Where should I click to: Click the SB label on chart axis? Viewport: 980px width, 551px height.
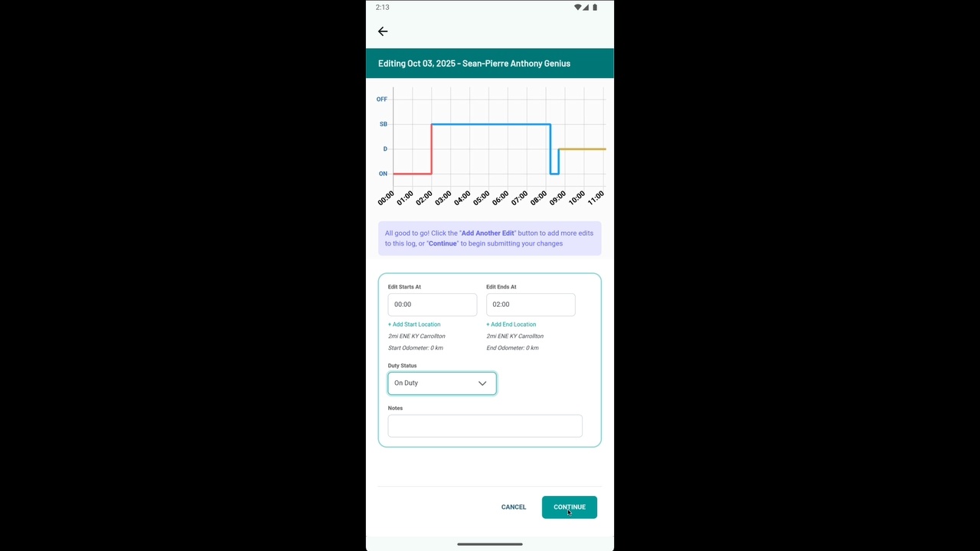pyautogui.click(x=383, y=124)
